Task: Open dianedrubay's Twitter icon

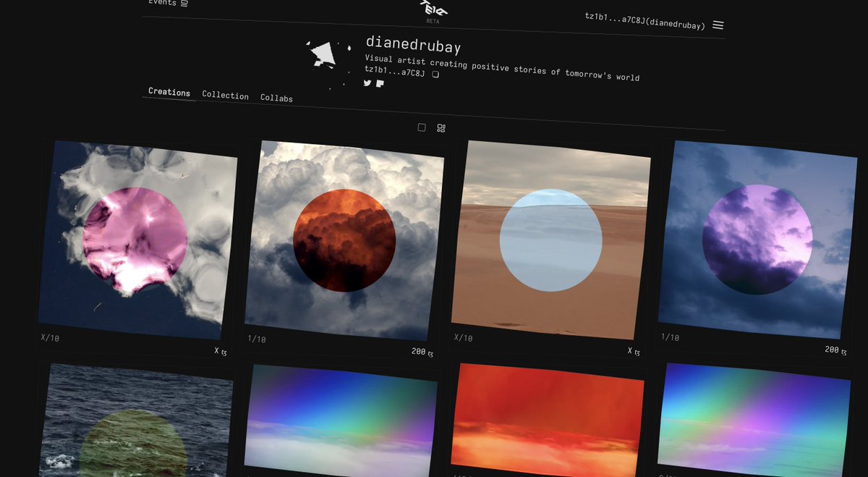Action: [x=367, y=83]
